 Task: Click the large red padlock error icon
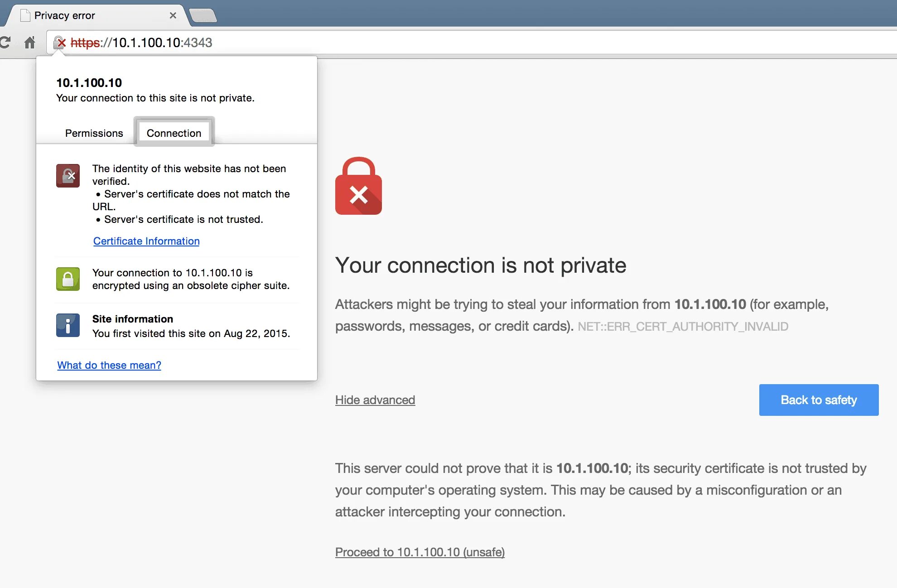(358, 186)
